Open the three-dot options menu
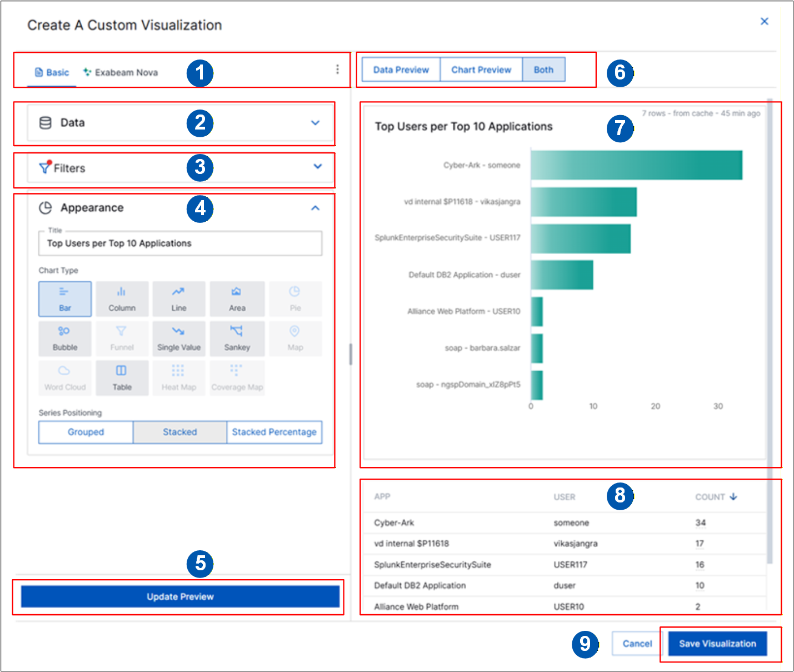The height and width of the screenshot is (672, 794). pyautogui.click(x=337, y=69)
